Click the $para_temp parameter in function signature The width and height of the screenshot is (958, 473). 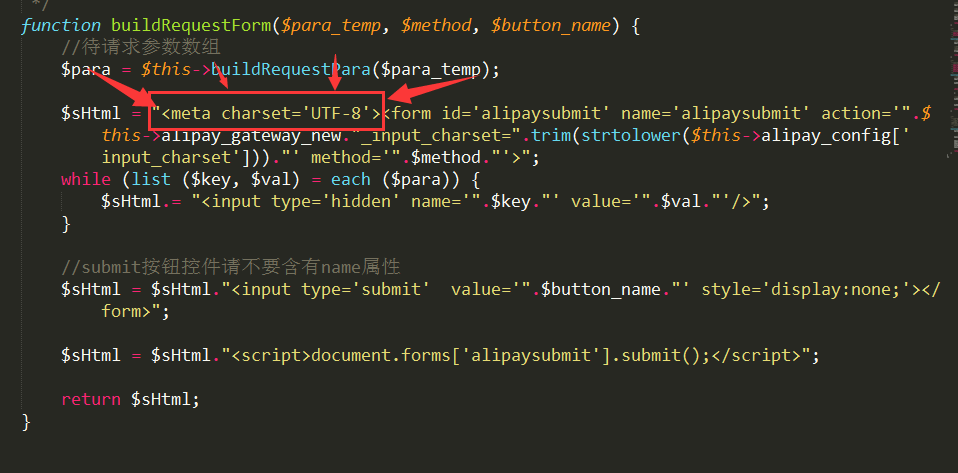[331, 26]
